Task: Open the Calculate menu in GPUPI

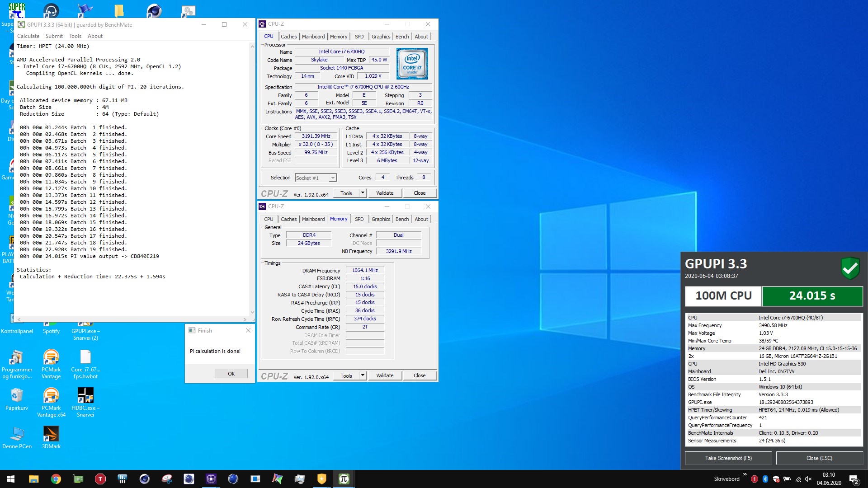Action: pyautogui.click(x=28, y=36)
